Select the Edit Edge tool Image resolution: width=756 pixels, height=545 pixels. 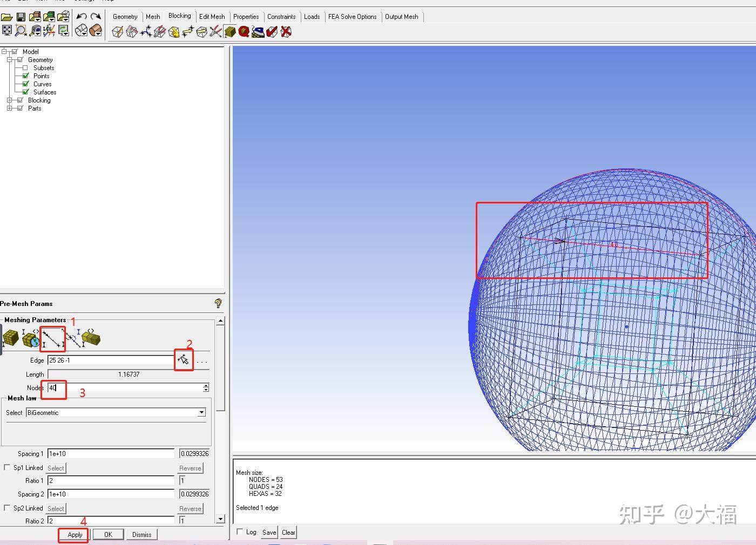[215, 32]
